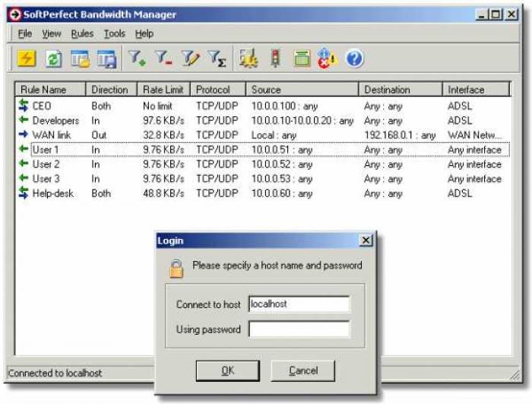Viewport: 532px width, 404px height.
Task: Open the Tools menu
Action: [114, 33]
